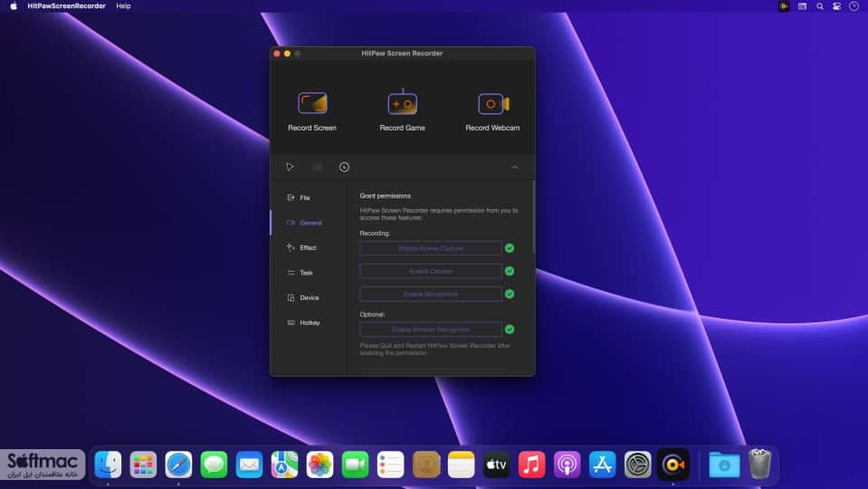Open the Help menu
Image resolution: width=868 pixels, height=489 pixels.
coord(123,6)
